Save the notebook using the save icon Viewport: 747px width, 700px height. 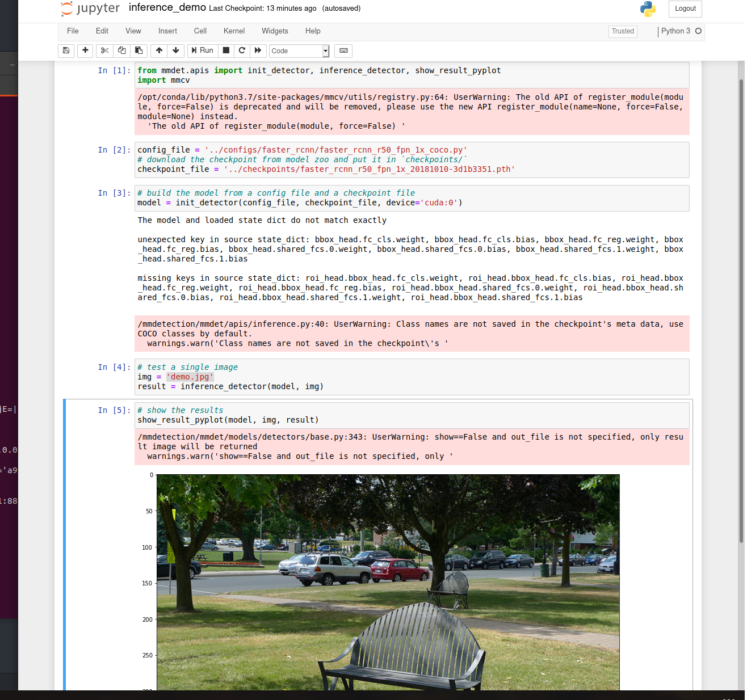(x=66, y=50)
